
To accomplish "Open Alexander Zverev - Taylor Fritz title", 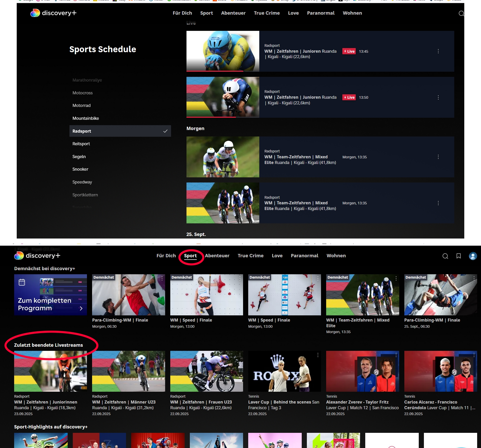I will click(357, 402).
